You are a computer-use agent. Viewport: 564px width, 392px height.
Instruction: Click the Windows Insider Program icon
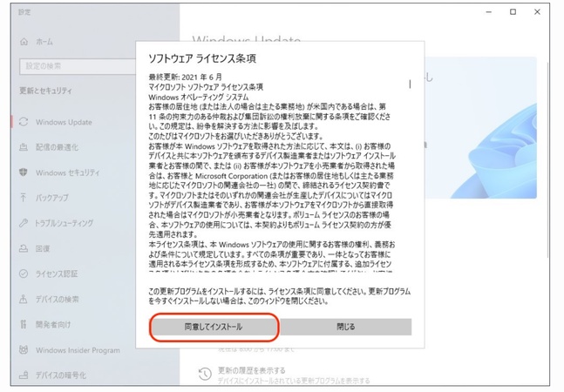(24, 350)
